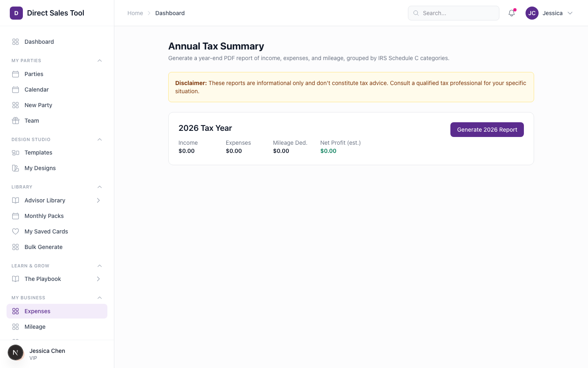Open the Mileage page
Viewport: 588px width, 368px height.
35,327
